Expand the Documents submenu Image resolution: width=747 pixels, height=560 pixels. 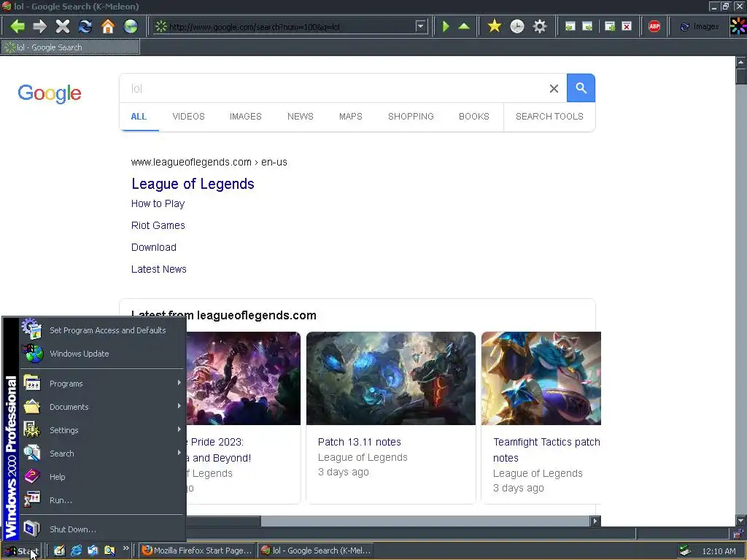[x=101, y=407]
